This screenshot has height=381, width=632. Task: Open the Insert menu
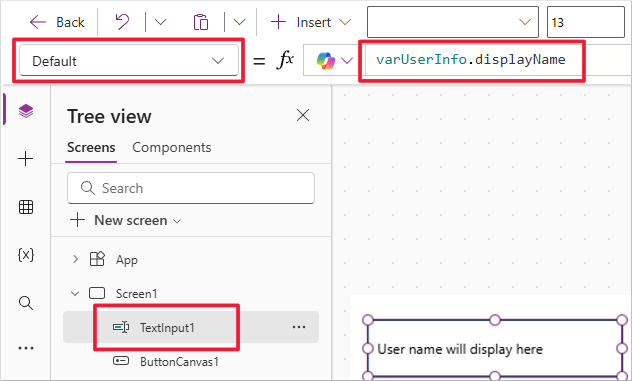pos(311,22)
